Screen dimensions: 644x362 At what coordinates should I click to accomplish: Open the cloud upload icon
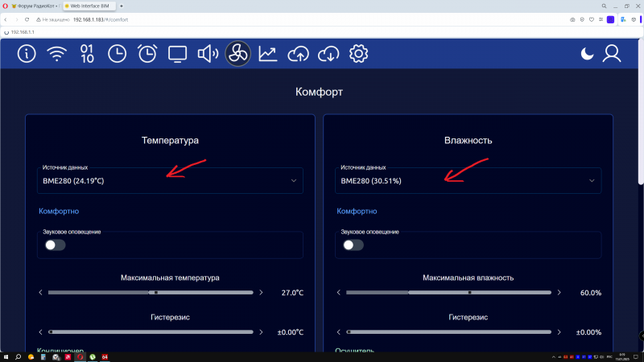pos(298,54)
